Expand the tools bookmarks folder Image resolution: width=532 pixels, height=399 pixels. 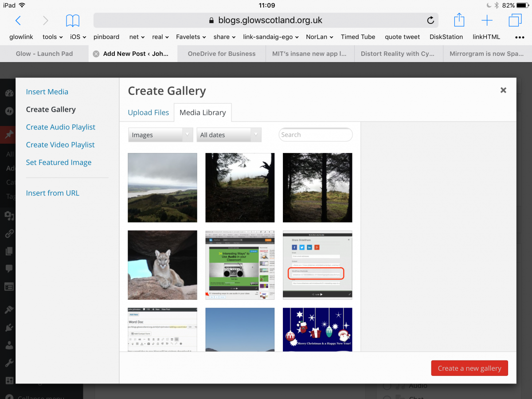pos(52,37)
